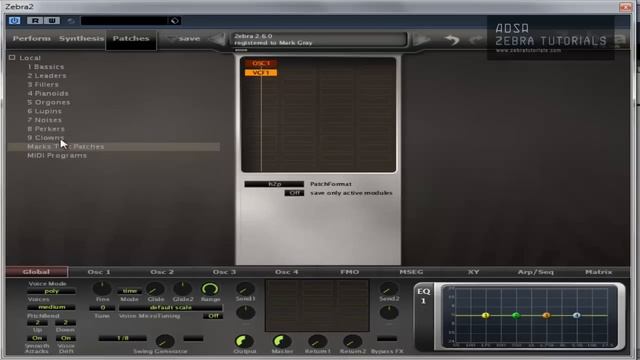Image resolution: width=640 pixels, height=360 pixels.
Task: Redo with the redo arrow icon
Action: 476,40
